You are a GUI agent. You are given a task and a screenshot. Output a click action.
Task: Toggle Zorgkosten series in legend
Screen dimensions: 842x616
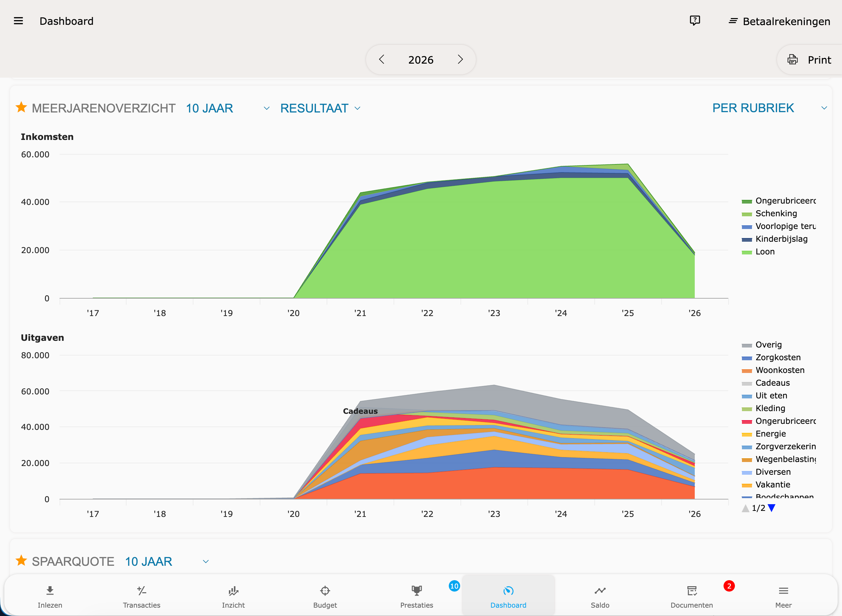click(771, 358)
